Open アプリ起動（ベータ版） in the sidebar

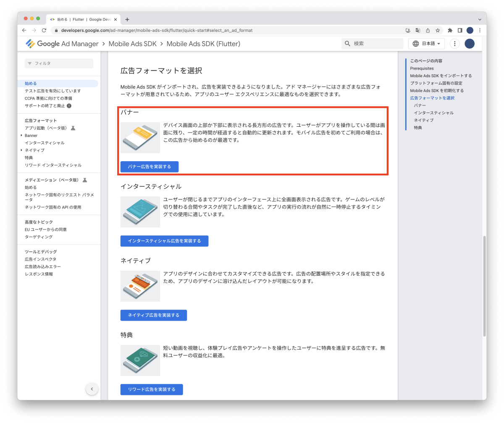[46, 128]
